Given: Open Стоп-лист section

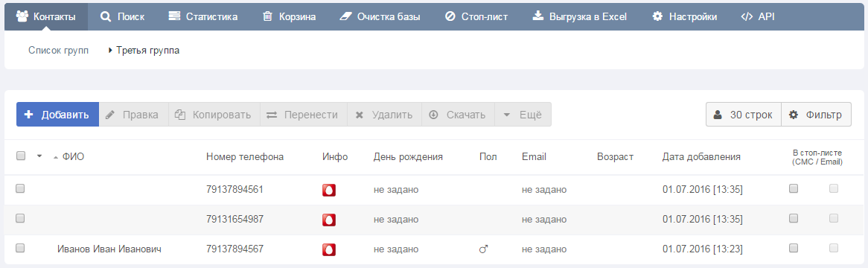Looking at the screenshot, I should pos(476,16).
